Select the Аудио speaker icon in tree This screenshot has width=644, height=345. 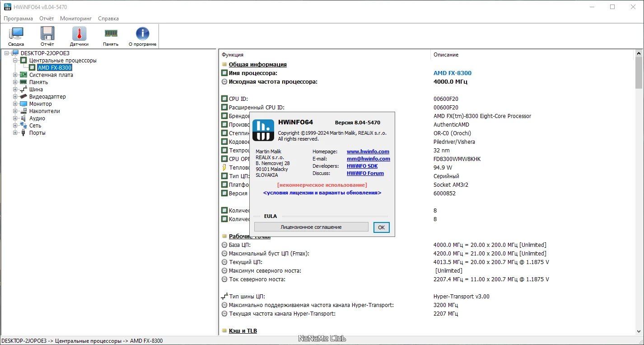point(23,118)
